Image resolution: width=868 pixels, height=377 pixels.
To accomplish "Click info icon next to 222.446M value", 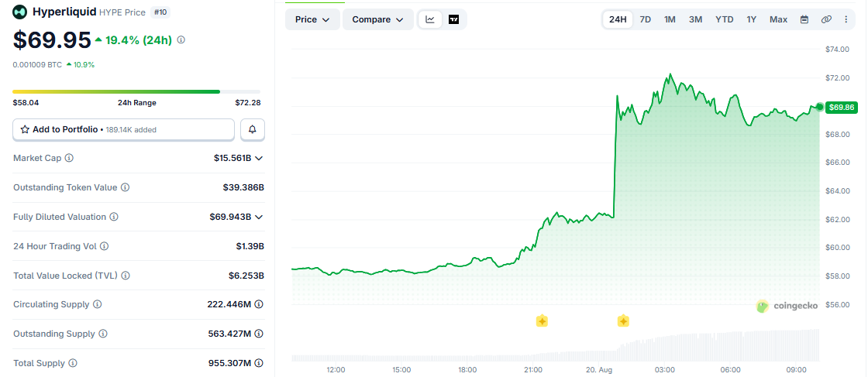I will [x=259, y=304].
